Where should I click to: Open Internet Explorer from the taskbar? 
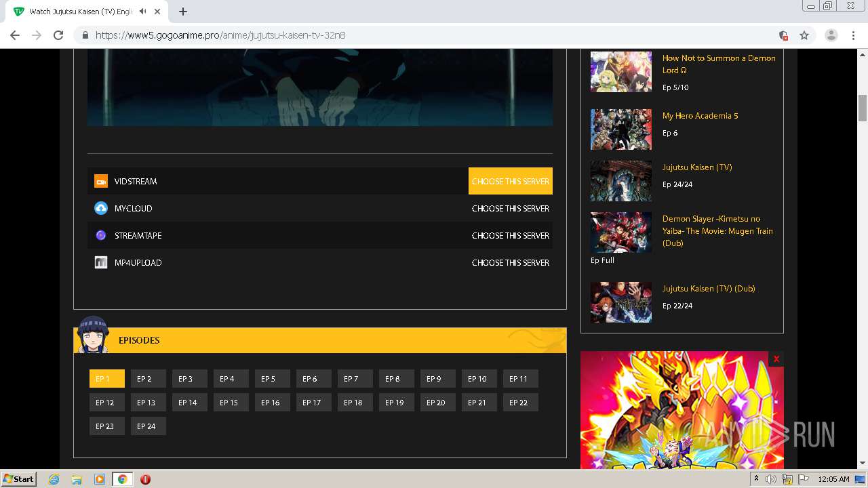pos(54,479)
